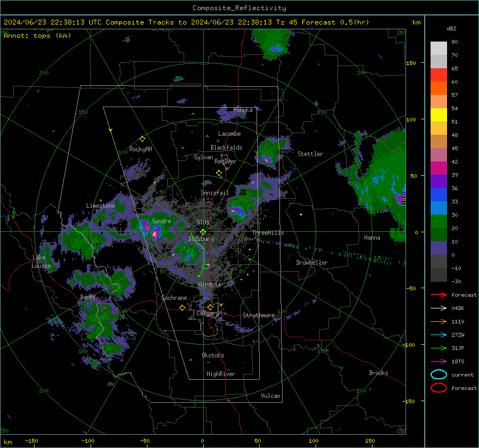Click green storm ellipse north of Airdrie
Image resolution: width=479 pixels, height=448 pixels.
(207, 267)
